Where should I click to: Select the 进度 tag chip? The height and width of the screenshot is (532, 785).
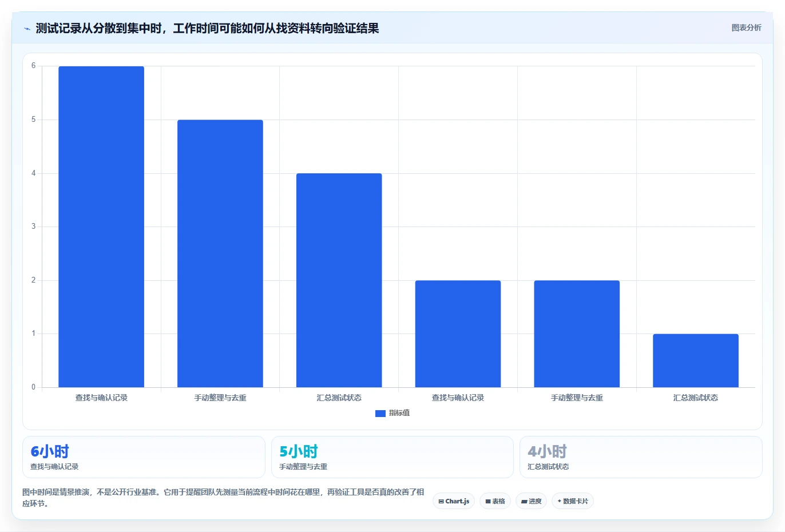tap(531, 501)
